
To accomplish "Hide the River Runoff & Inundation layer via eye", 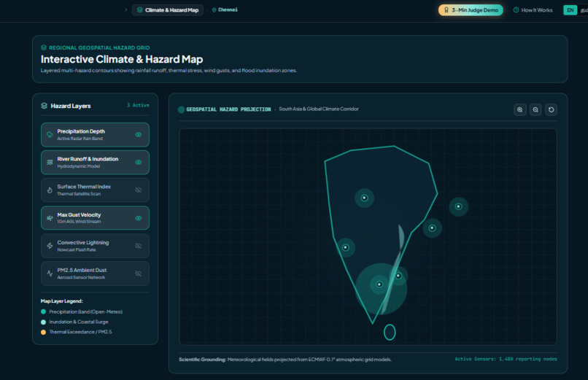I will coord(139,162).
